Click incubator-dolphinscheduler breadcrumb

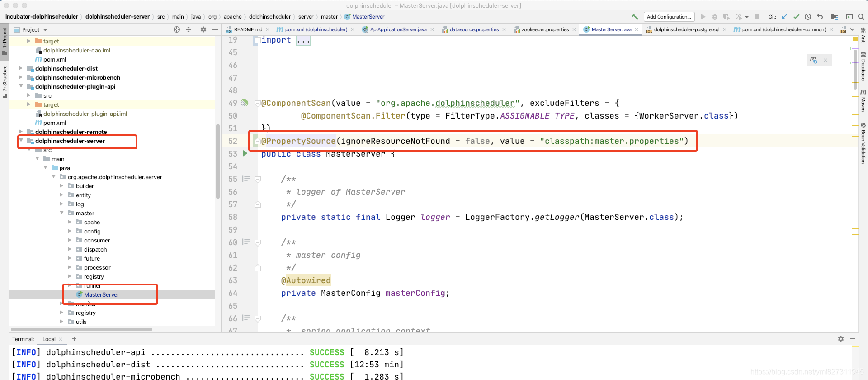tap(42, 17)
